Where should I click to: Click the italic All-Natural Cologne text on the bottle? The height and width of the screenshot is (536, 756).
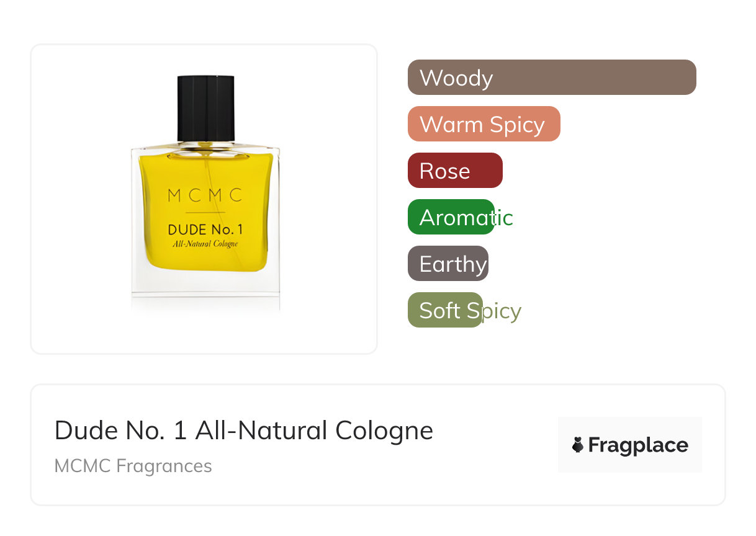click(x=205, y=244)
